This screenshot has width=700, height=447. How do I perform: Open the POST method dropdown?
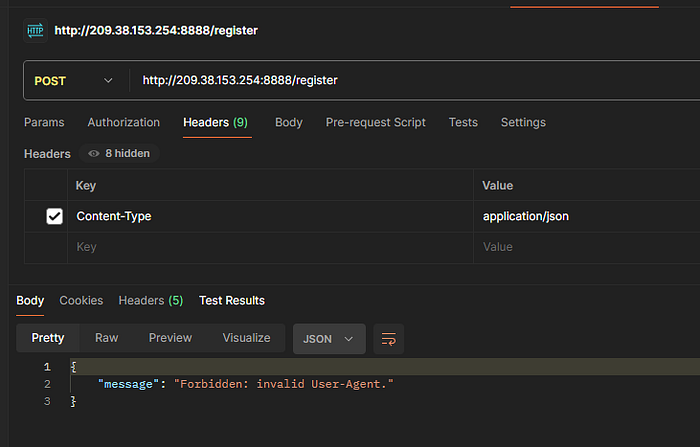pyautogui.click(x=74, y=81)
